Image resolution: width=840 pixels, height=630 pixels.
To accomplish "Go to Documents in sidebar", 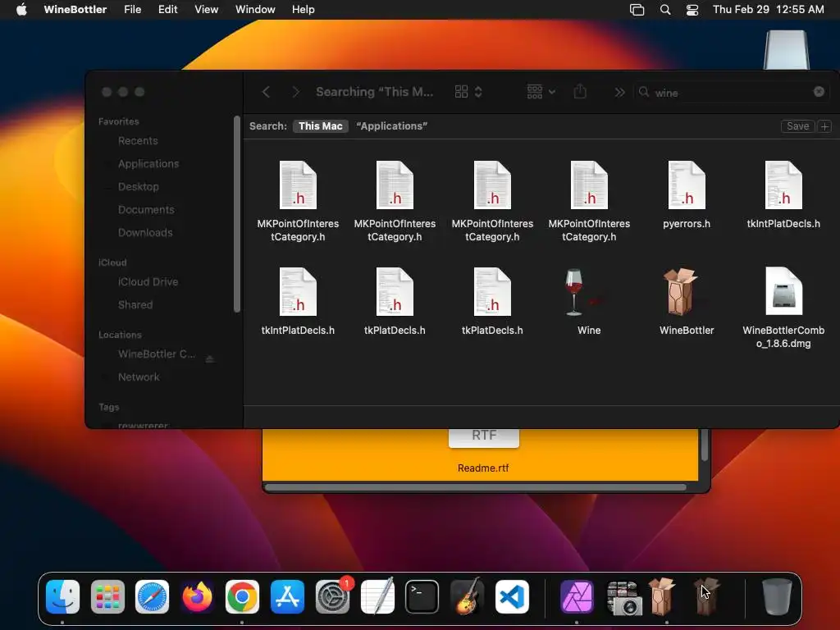I will coord(146,210).
